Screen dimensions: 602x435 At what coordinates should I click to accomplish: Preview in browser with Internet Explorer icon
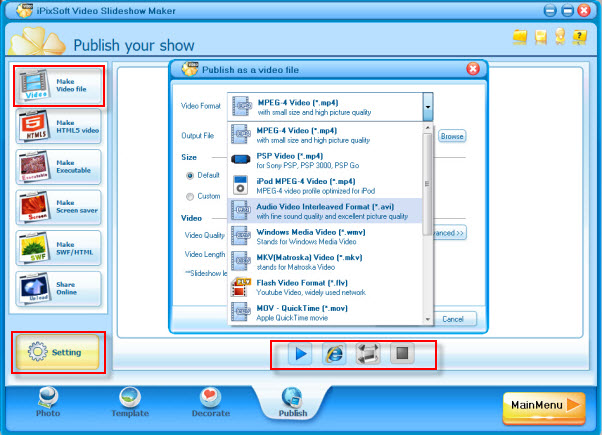pos(334,354)
